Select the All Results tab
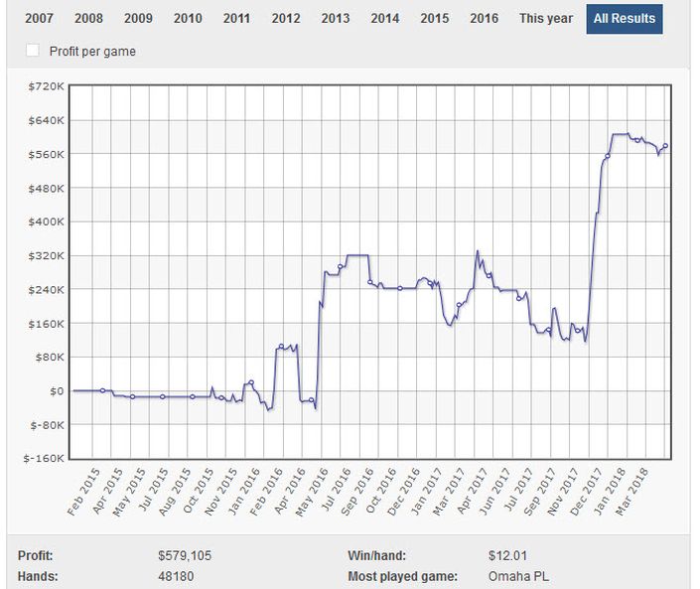This screenshot has width=700, height=589. tap(625, 18)
